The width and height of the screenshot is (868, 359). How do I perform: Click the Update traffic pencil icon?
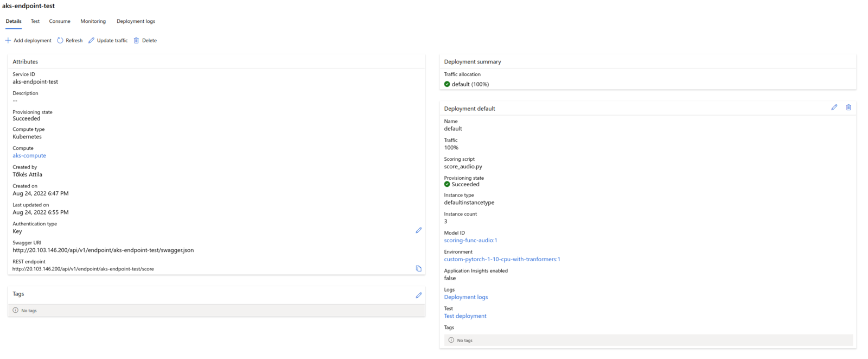click(91, 41)
